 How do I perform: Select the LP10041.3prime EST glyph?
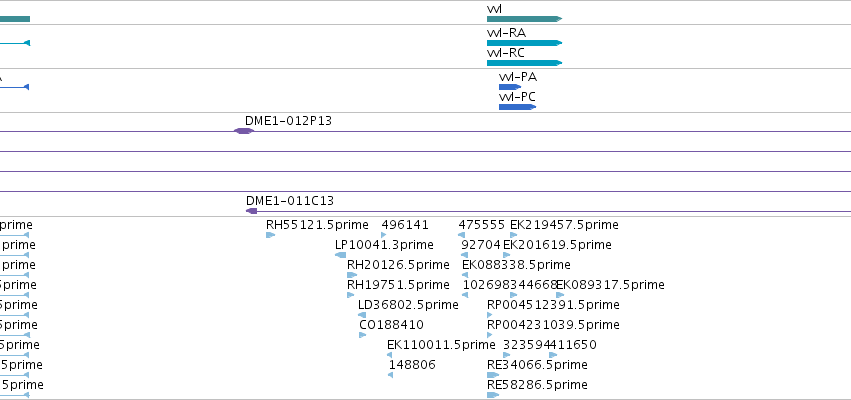click(341, 255)
